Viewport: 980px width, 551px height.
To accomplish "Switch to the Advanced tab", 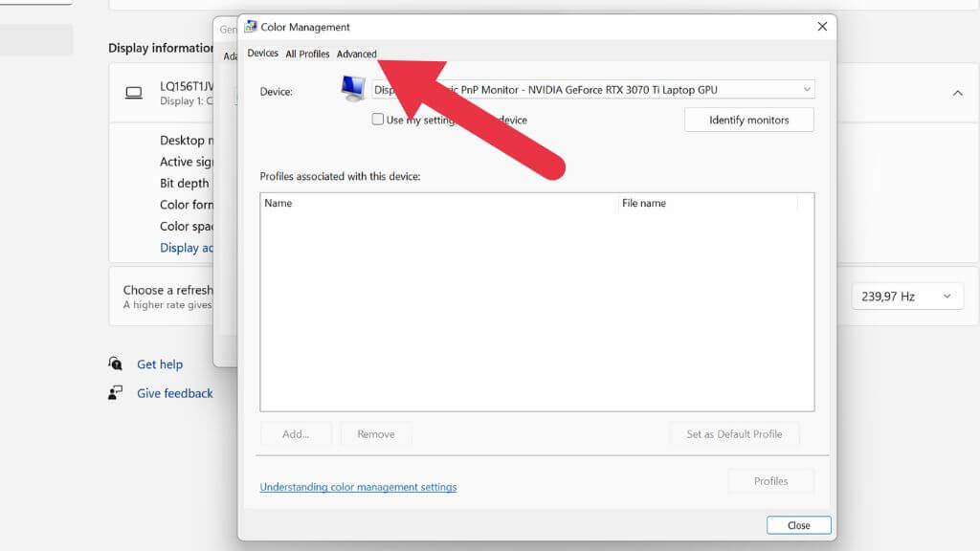I will pyautogui.click(x=356, y=54).
